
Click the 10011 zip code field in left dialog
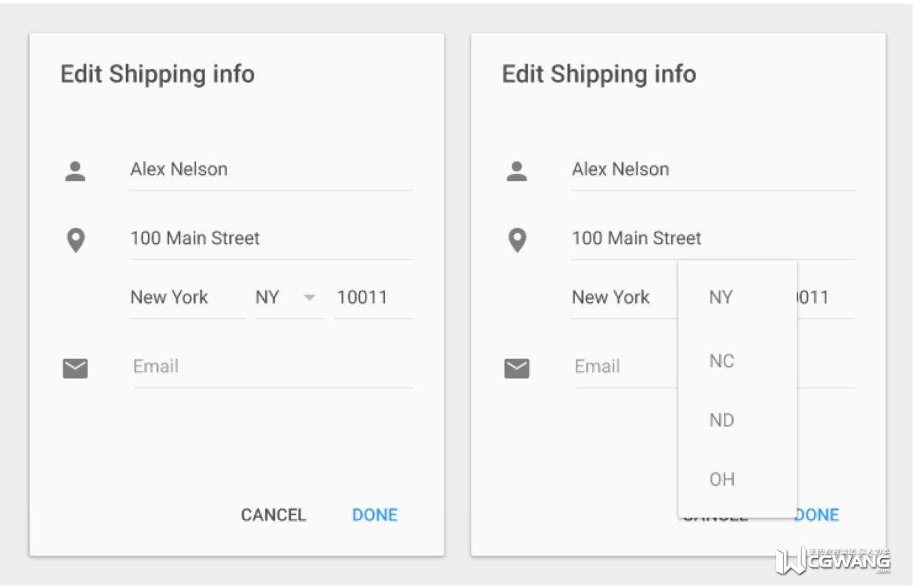tap(372, 298)
